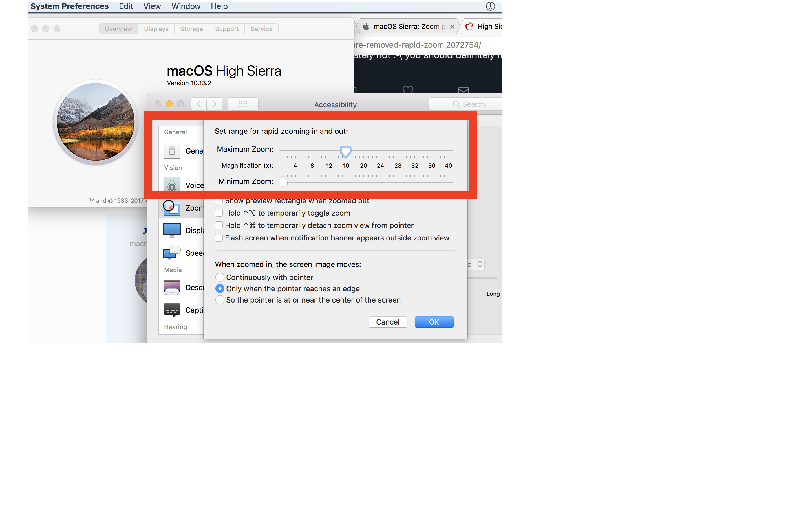Click the 4 magnification label
This screenshot has height=508, width=812.
click(295, 166)
